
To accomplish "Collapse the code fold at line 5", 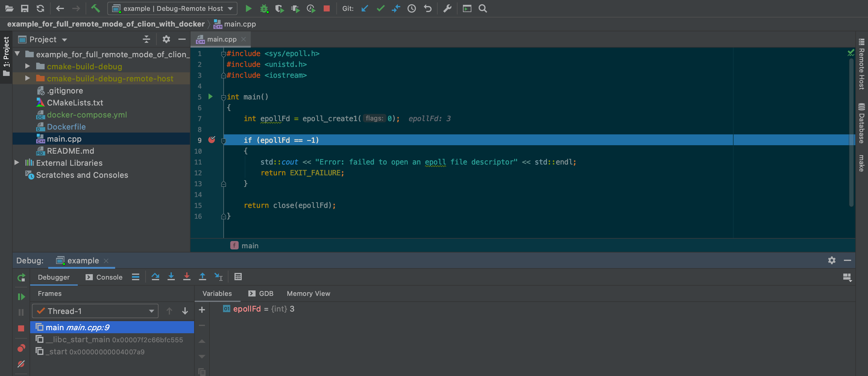I will (x=223, y=97).
